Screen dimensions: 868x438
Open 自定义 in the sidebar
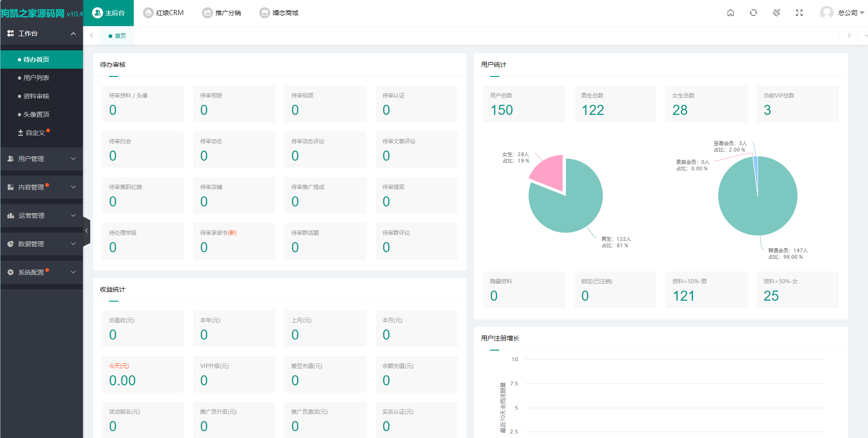(35, 133)
